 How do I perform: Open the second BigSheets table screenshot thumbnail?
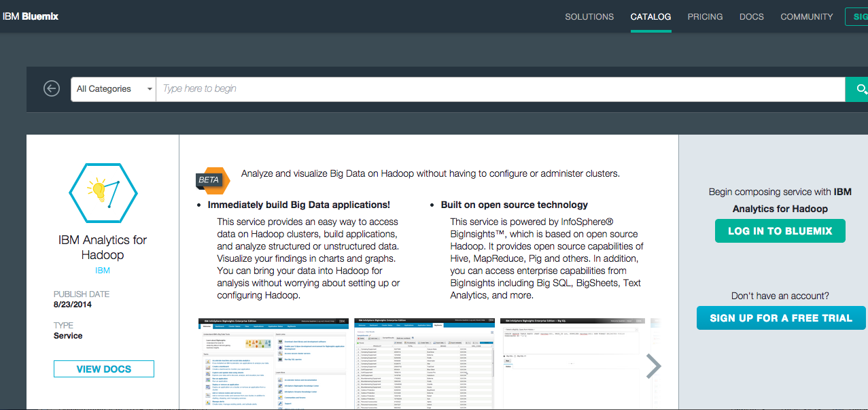click(x=425, y=363)
